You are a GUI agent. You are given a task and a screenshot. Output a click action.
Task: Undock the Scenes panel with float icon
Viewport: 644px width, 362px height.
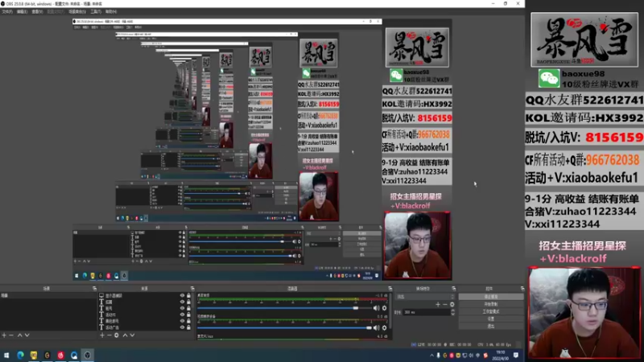pos(94,289)
